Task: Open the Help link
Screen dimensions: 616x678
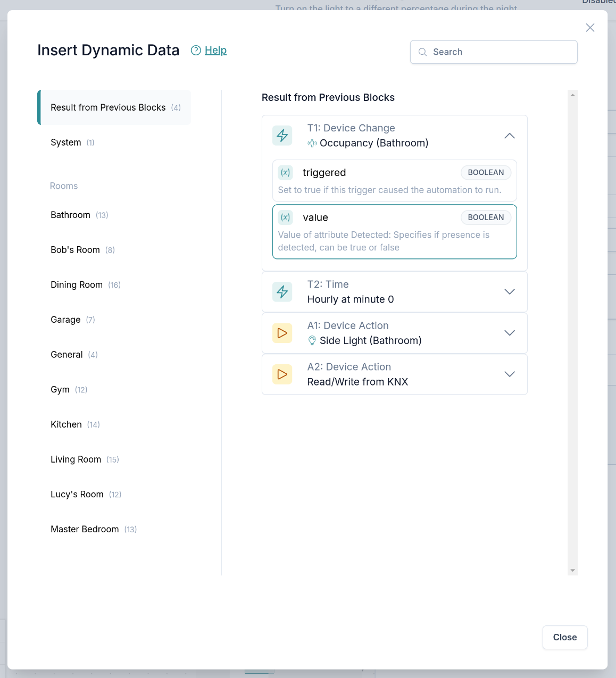Action: 215,51
